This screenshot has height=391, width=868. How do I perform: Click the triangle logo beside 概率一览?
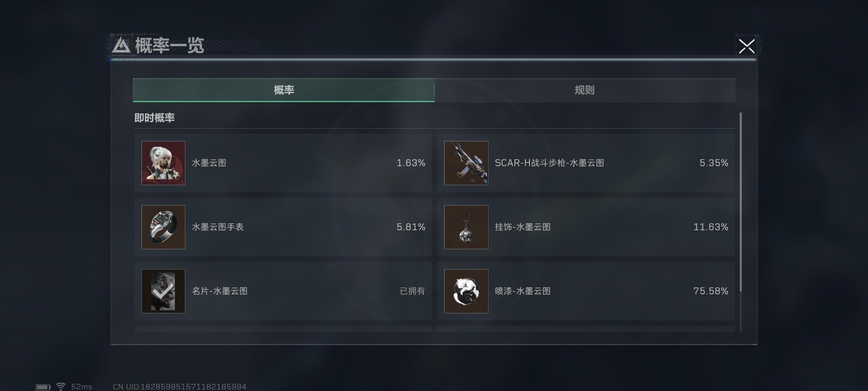pos(121,46)
